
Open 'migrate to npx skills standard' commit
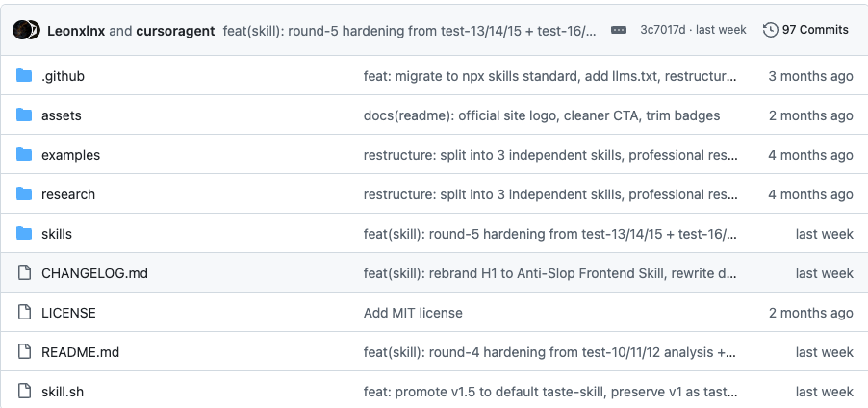coord(549,76)
